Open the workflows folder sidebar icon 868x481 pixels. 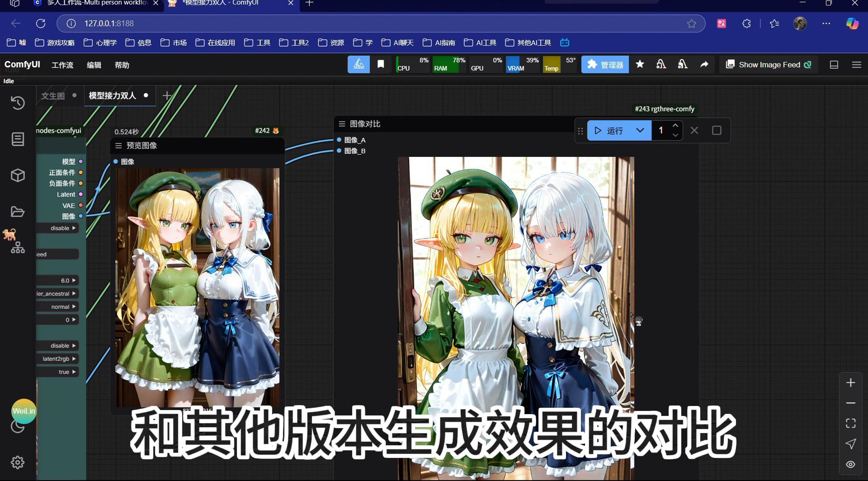click(18, 212)
